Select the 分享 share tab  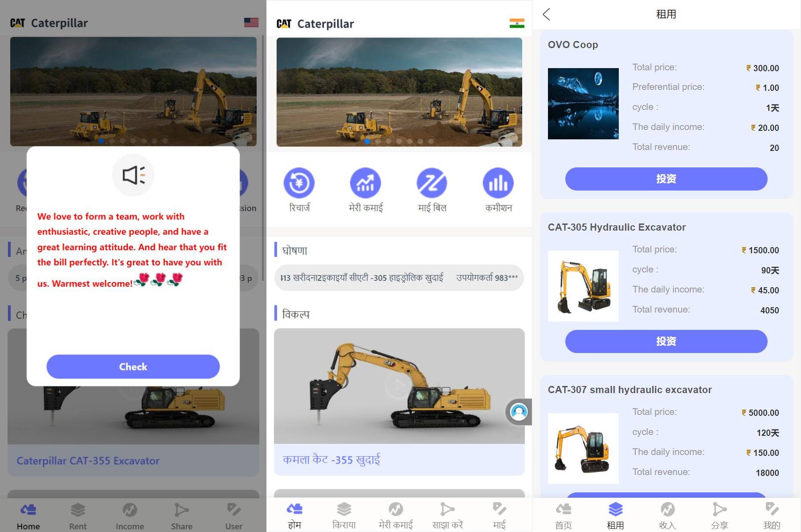[719, 515]
